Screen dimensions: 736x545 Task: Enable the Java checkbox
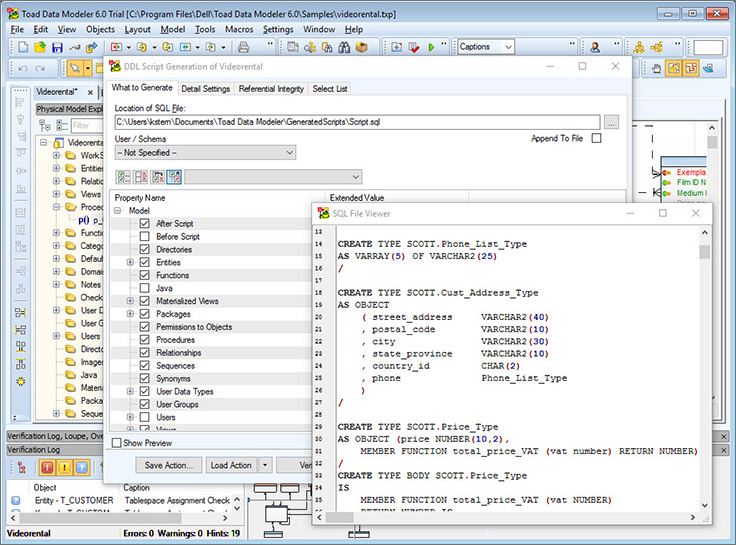[x=145, y=288]
